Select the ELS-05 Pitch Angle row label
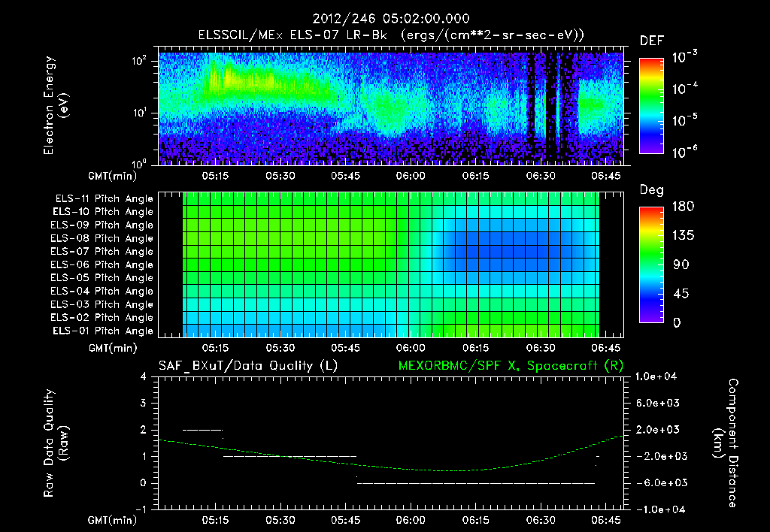This screenshot has width=770, height=532. click(x=102, y=278)
